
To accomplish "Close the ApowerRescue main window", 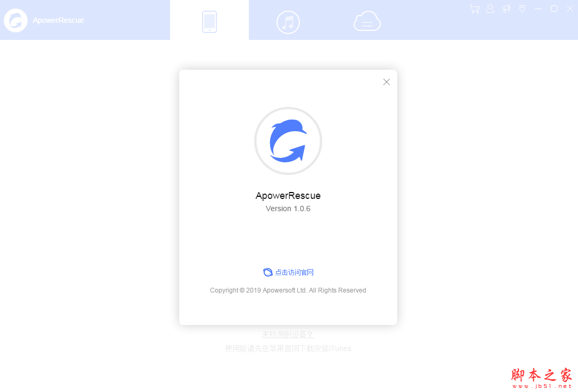I will [570, 9].
